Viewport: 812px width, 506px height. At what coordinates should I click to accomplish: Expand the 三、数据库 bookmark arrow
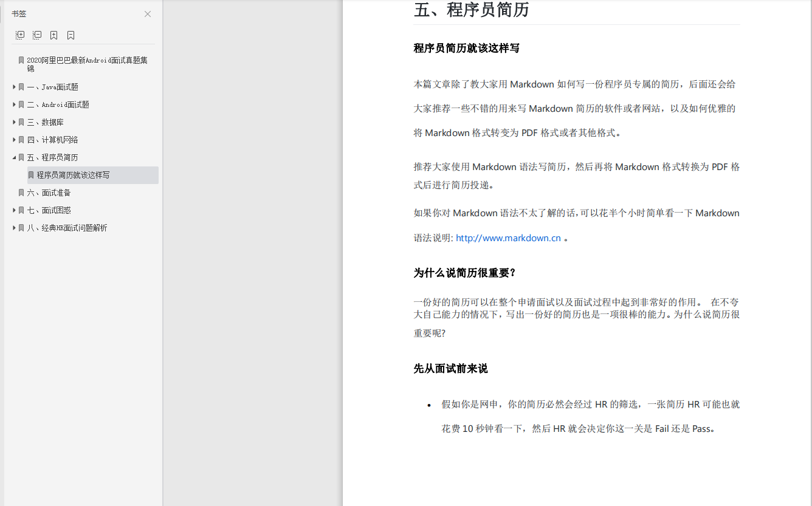point(14,122)
